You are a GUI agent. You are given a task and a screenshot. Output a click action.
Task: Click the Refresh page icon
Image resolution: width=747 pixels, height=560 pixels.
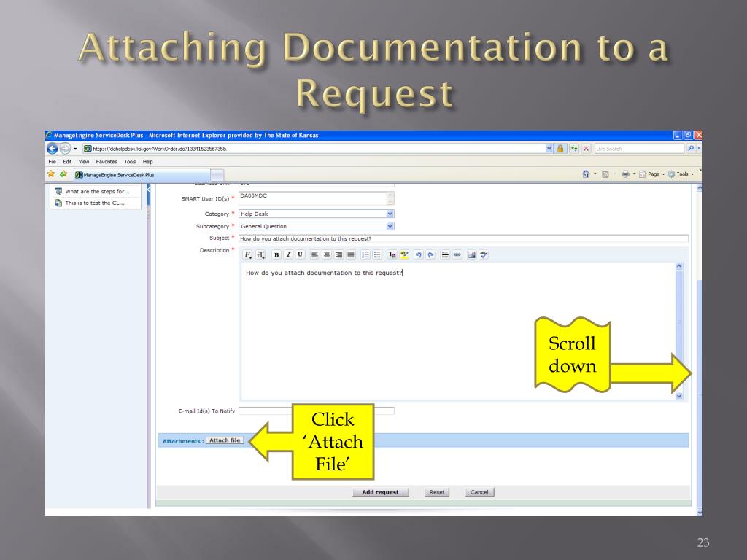click(x=574, y=149)
